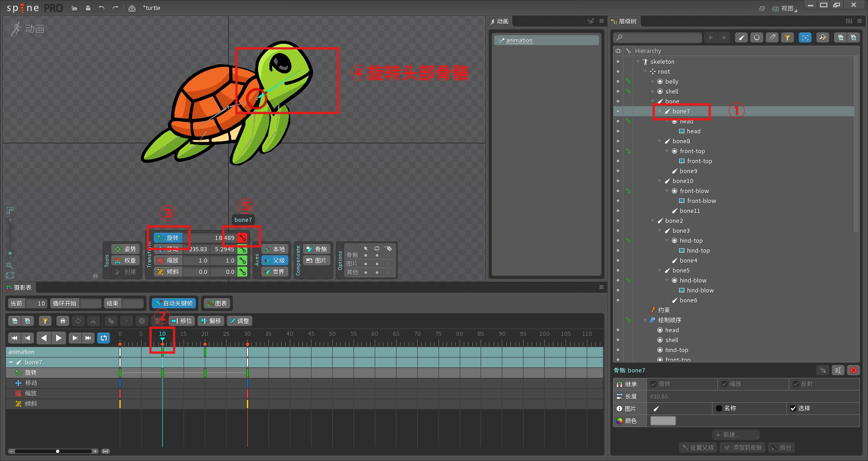Filter hierarchy by attachments paperclip icon
Viewport: 868px width, 461px height.
click(x=772, y=38)
